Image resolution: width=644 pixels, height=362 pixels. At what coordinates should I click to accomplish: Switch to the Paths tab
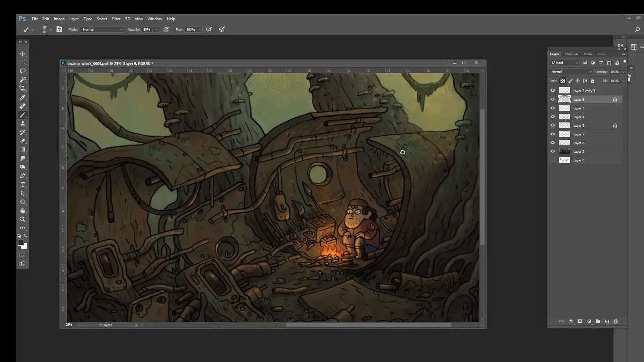pos(588,54)
